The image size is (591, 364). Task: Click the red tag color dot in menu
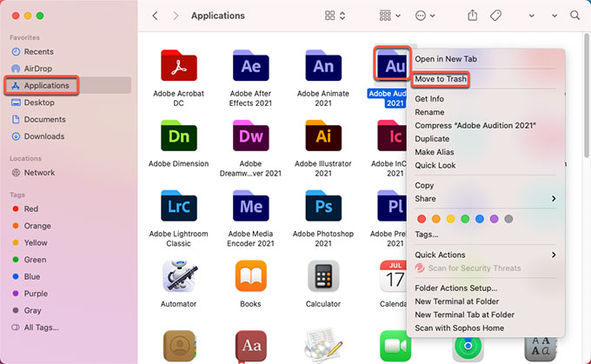pos(422,218)
